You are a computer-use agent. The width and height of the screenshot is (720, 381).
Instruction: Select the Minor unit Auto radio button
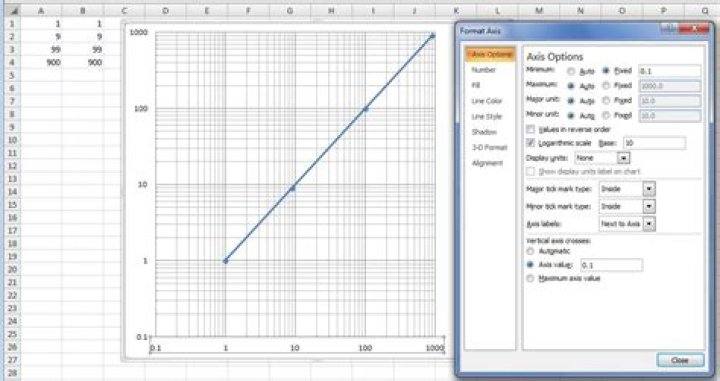click(571, 116)
